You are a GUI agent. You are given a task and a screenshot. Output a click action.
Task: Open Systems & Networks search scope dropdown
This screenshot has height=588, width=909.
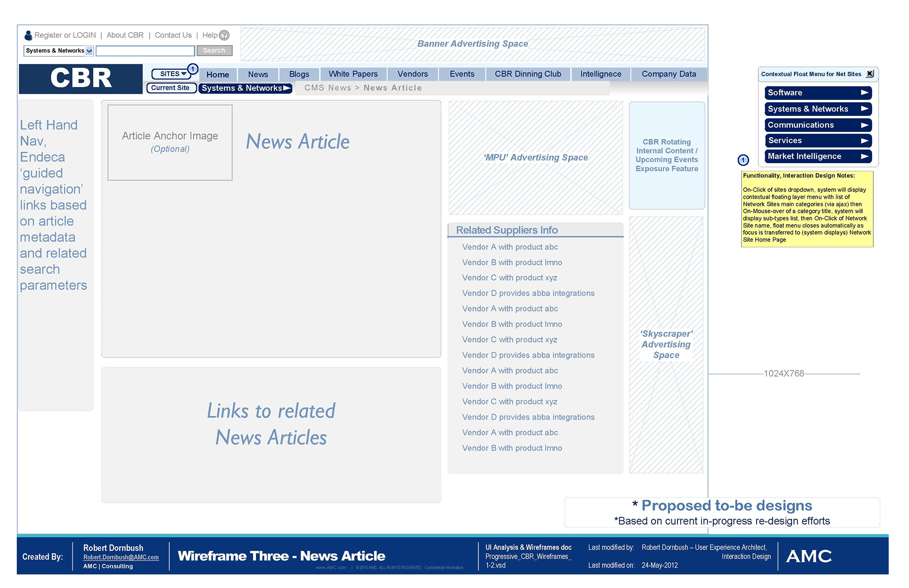(89, 51)
